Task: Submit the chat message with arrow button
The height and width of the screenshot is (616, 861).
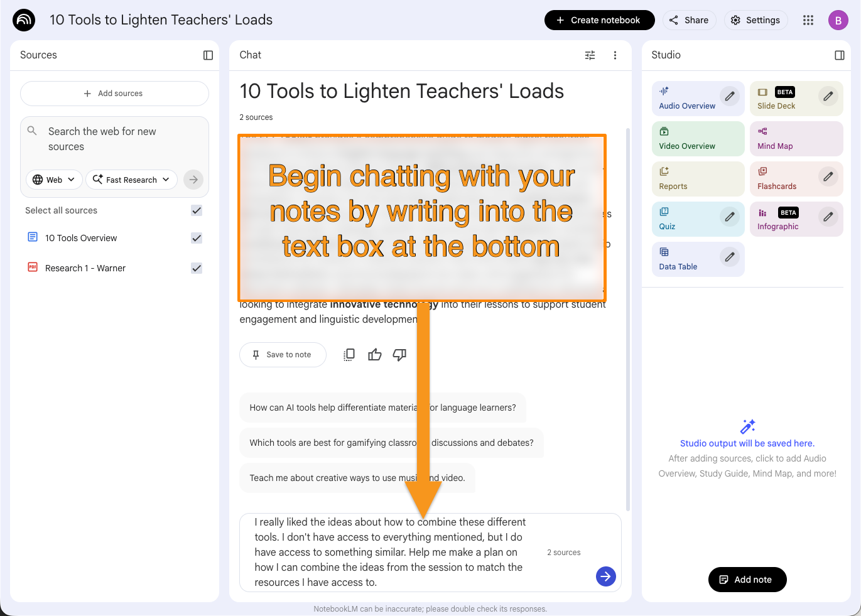Action: tap(605, 576)
